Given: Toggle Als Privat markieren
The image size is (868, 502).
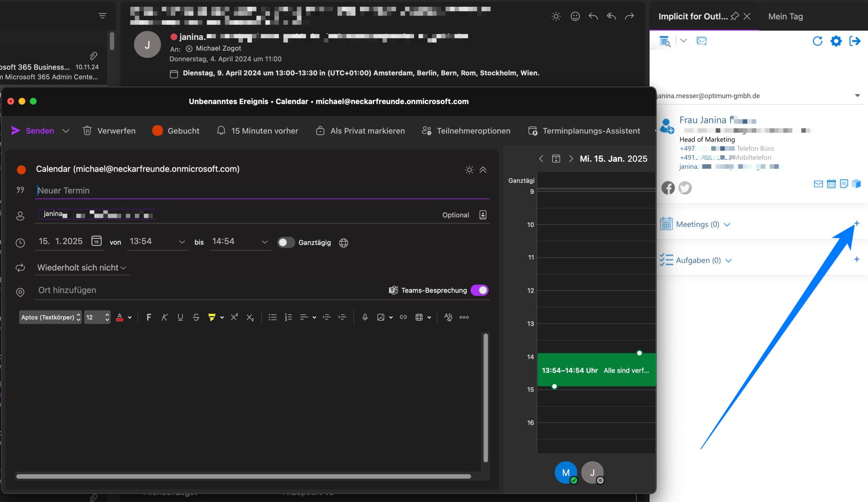Looking at the screenshot, I should click(x=360, y=131).
